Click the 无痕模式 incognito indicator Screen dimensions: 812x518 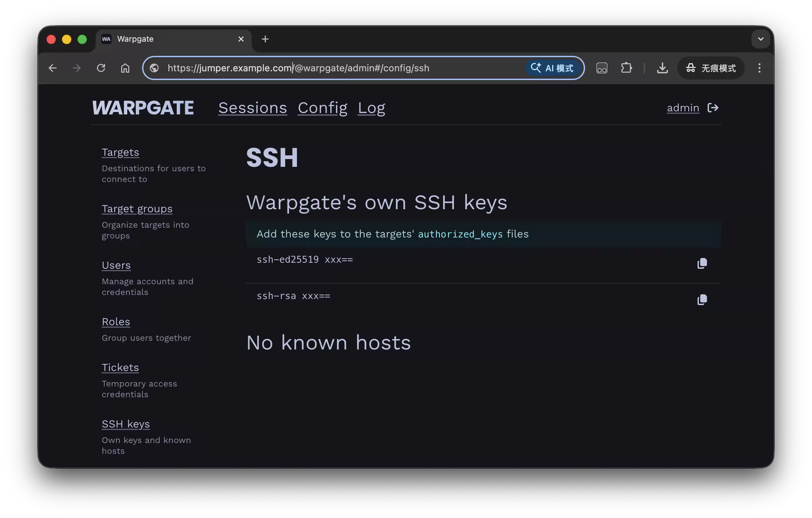pyautogui.click(x=711, y=68)
